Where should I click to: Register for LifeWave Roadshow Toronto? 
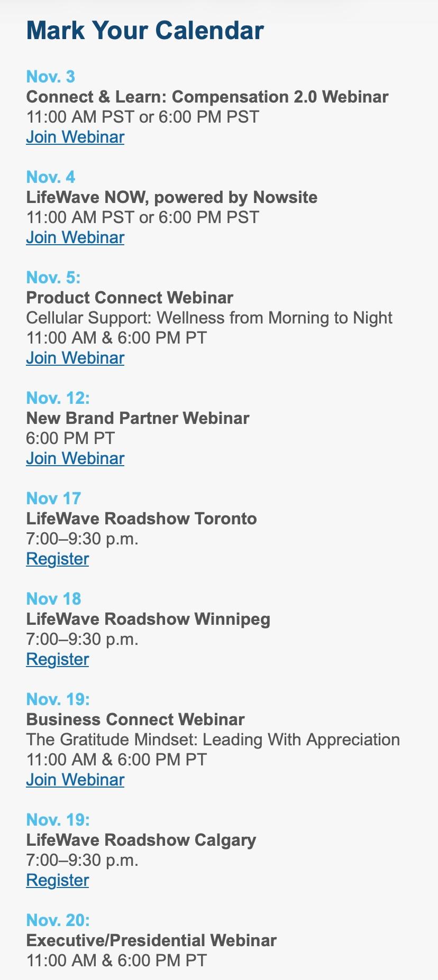pyautogui.click(x=58, y=559)
